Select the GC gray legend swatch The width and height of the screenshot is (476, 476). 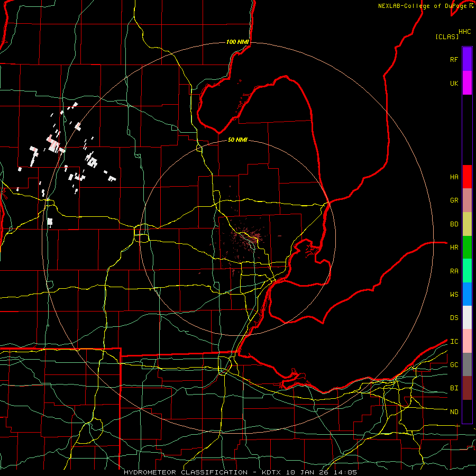467,364
